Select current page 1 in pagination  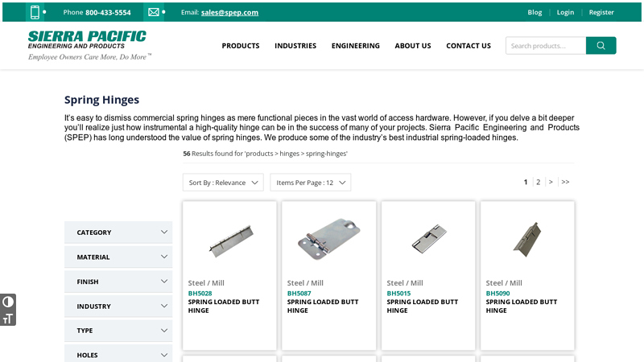click(x=526, y=182)
